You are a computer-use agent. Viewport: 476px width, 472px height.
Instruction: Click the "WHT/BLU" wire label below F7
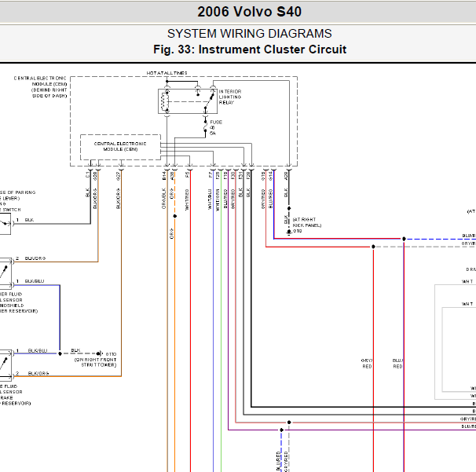pos(210,199)
